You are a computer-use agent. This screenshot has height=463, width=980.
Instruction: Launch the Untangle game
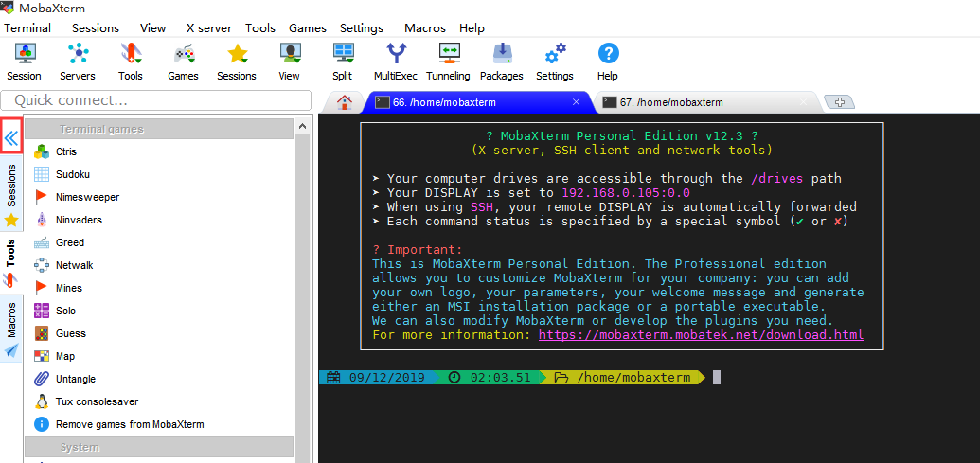click(x=75, y=379)
